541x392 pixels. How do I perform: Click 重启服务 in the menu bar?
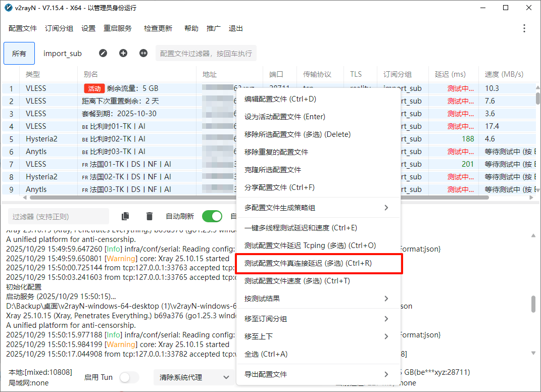click(x=117, y=28)
